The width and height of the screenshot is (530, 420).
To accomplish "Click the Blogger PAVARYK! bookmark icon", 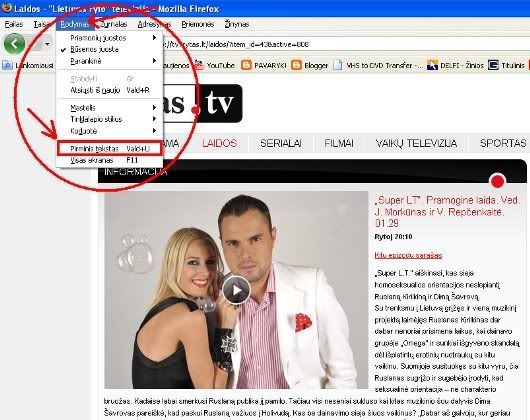I will pyautogui.click(x=246, y=65).
